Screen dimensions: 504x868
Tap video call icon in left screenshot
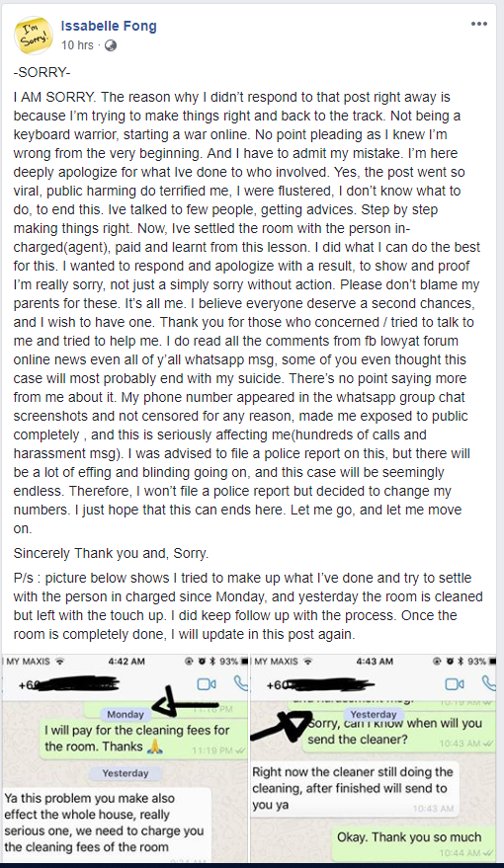(x=206, y=684)
